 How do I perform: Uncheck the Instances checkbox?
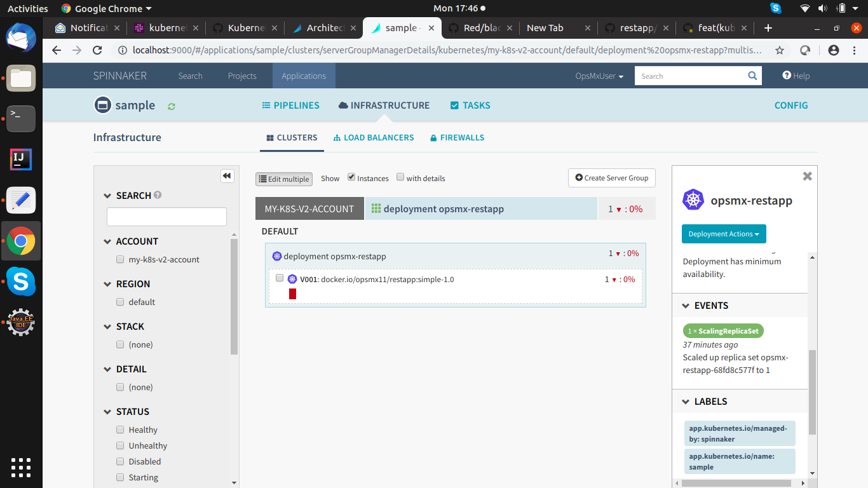pyautogui.click(x=351, y=177)
